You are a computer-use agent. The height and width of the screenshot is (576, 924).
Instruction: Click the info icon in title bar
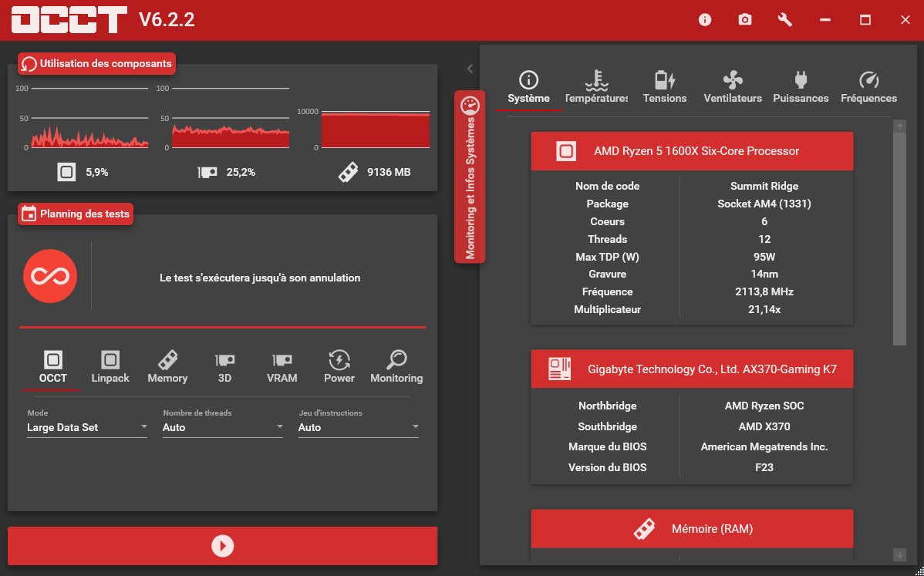pos(704,20)
